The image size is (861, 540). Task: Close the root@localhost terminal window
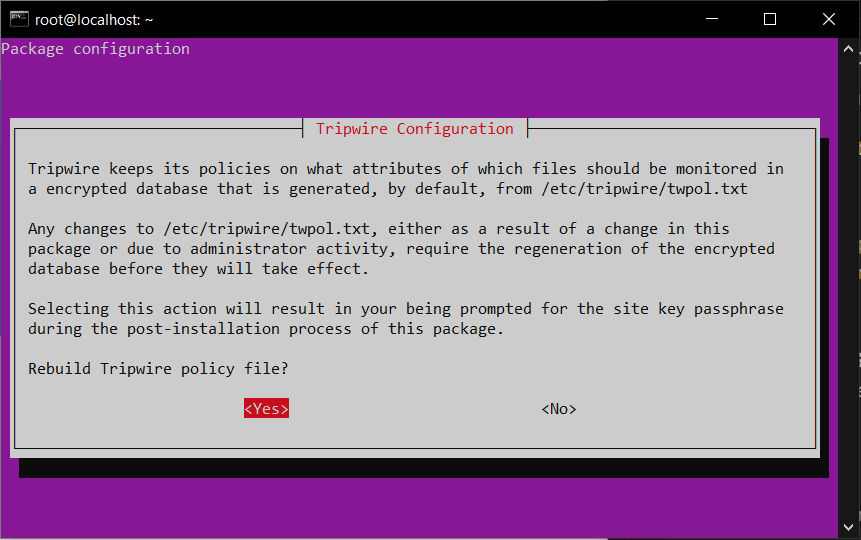(829, 19)
